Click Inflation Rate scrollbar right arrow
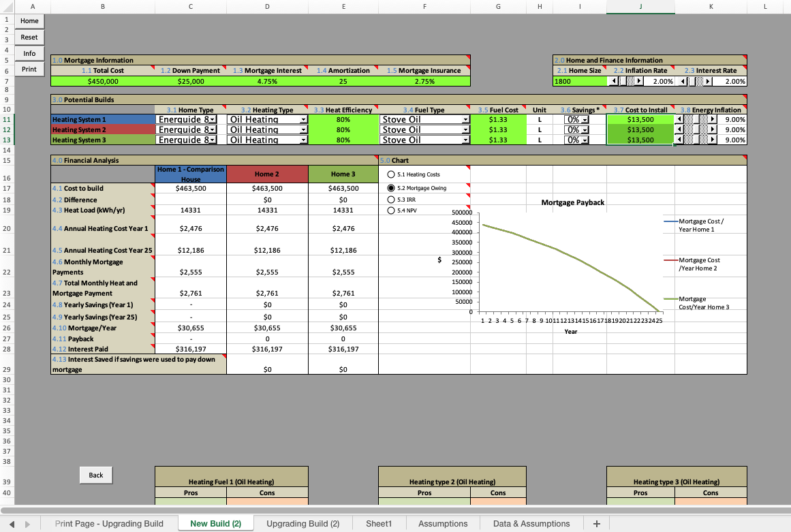The height and width of the screenshot is (532, 791). point(639,82)
